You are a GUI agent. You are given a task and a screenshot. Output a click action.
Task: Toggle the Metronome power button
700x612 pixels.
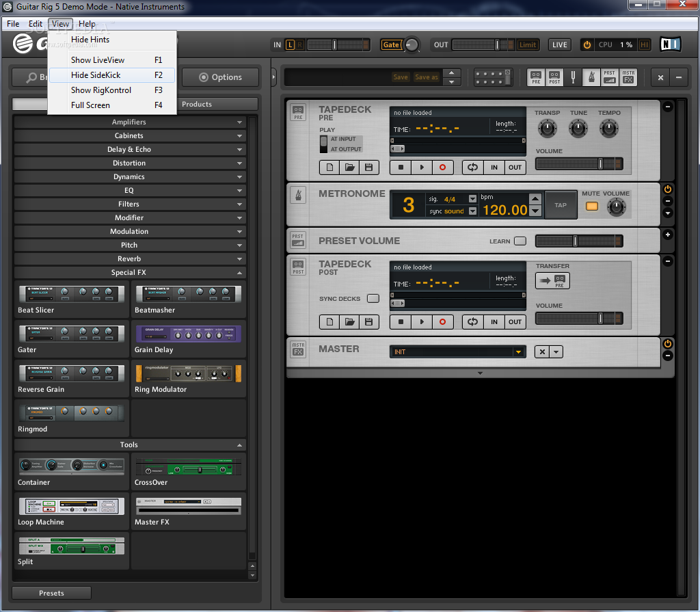pos(668,189)
